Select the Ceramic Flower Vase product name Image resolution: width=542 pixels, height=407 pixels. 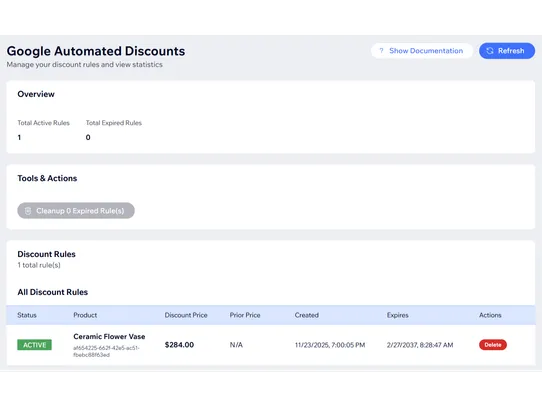point(109,336)
